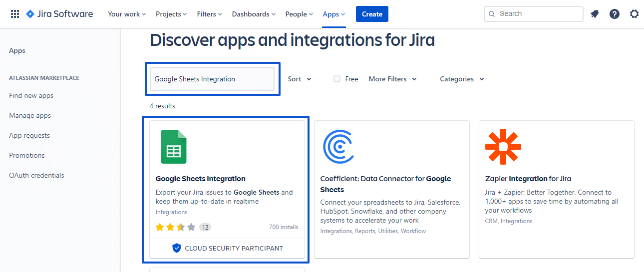Open the settings gear icon
The height and width of the screenshot is (272, 644).
coord(635,14)
